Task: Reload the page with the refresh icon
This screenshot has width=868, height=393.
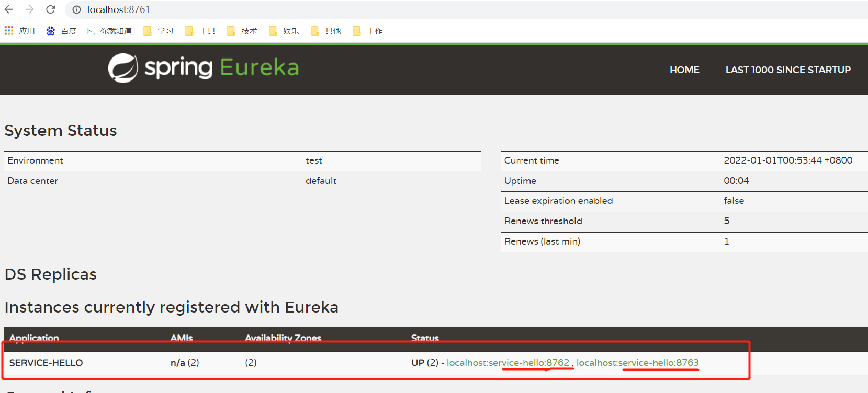Action: 51,9
